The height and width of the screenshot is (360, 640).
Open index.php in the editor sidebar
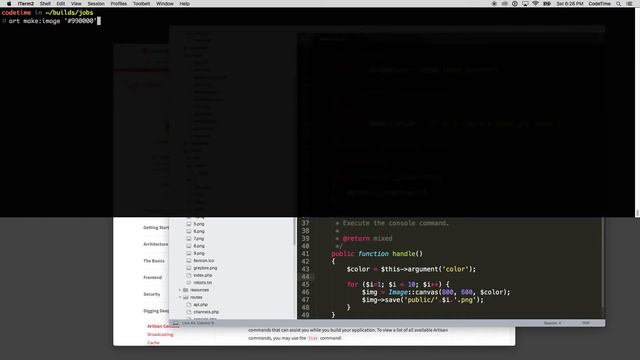pyautogui.click(x=203, y=276)
